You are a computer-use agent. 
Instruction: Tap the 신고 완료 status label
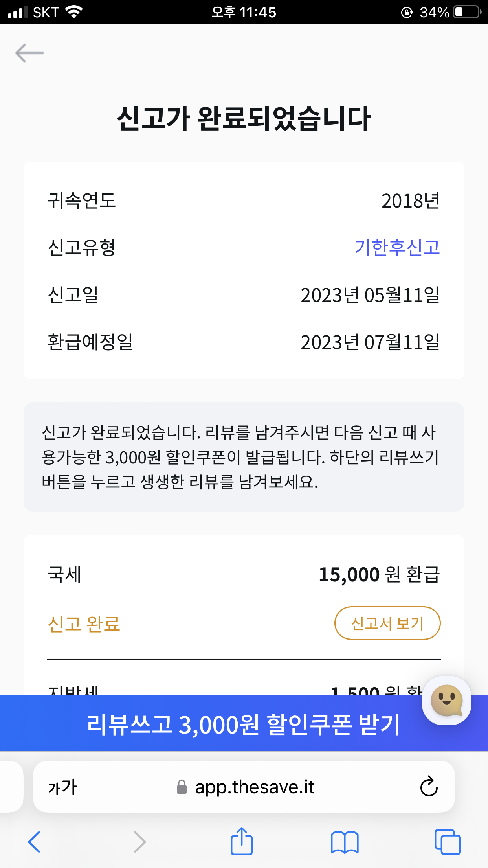84,624
